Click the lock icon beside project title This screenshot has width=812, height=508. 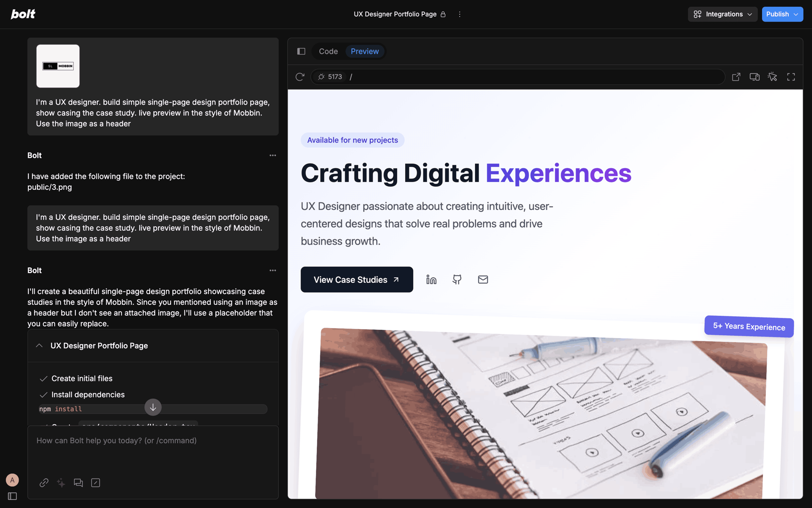coord(443,14)
